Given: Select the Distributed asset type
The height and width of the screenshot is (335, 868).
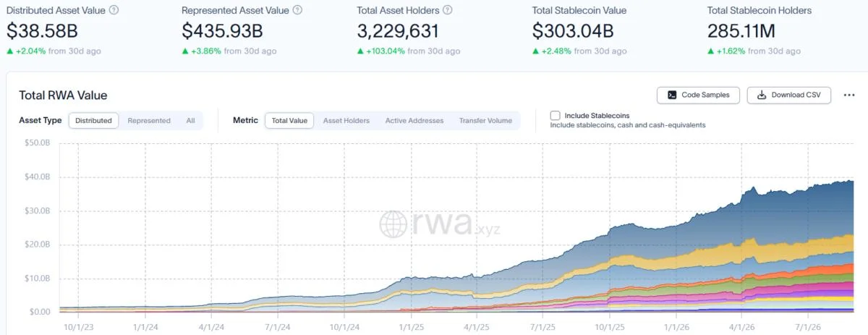Looking at the screenshot, I should [94, 121].
